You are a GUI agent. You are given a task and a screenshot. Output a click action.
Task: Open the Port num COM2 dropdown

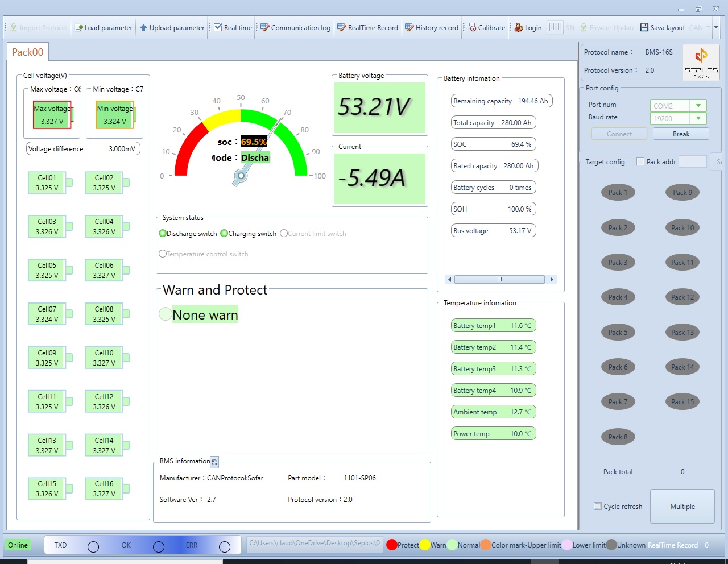698,106
